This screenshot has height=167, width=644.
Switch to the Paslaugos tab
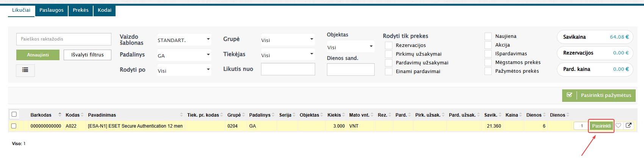click(52, 10)
